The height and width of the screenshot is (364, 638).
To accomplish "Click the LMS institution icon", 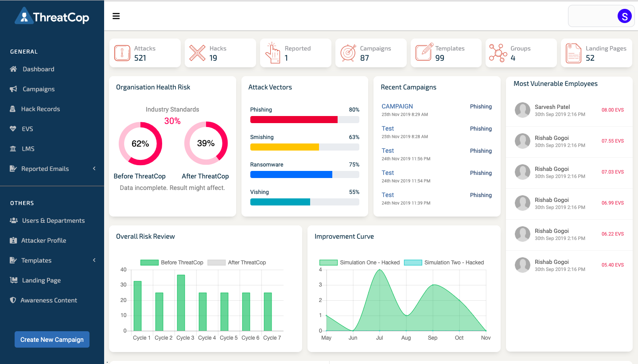I will [x=13, y=149].
